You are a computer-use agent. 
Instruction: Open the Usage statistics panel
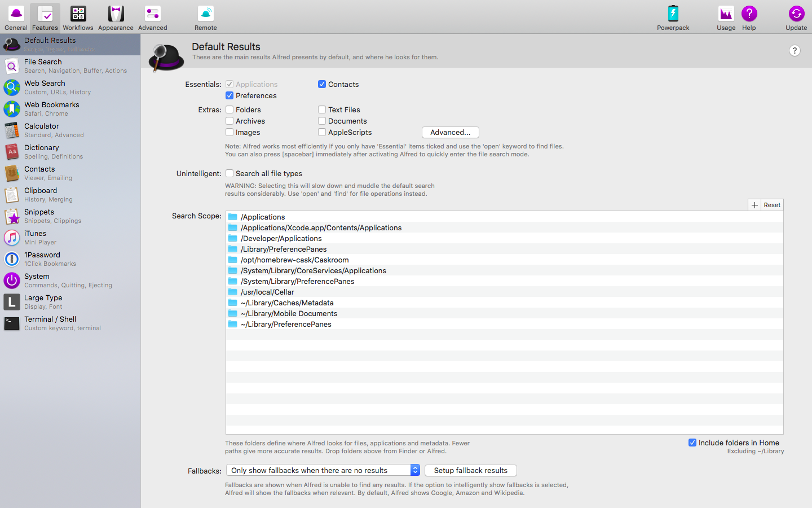coord(725,17)
